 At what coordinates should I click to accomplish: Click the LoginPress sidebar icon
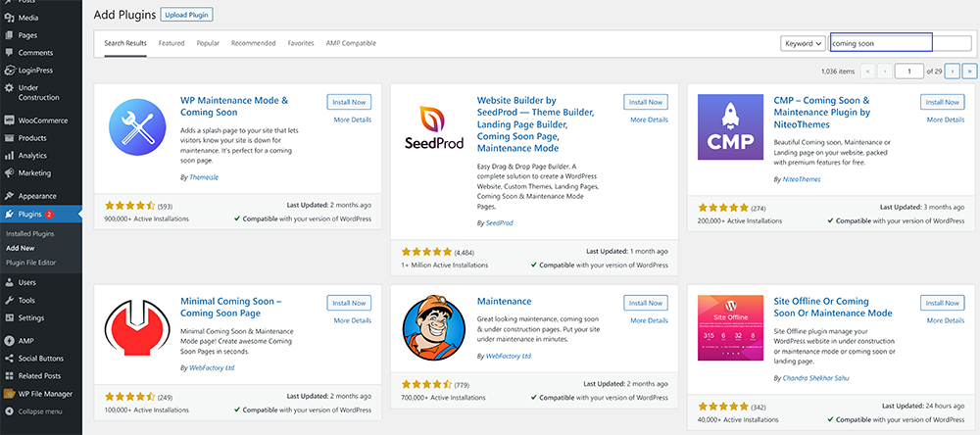point(9,71)
